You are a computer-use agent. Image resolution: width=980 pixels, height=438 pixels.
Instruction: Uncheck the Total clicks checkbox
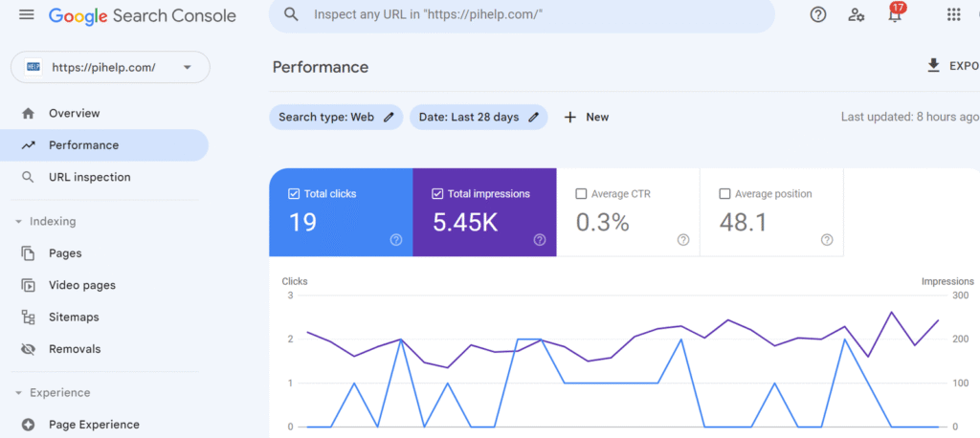point(294,194)
